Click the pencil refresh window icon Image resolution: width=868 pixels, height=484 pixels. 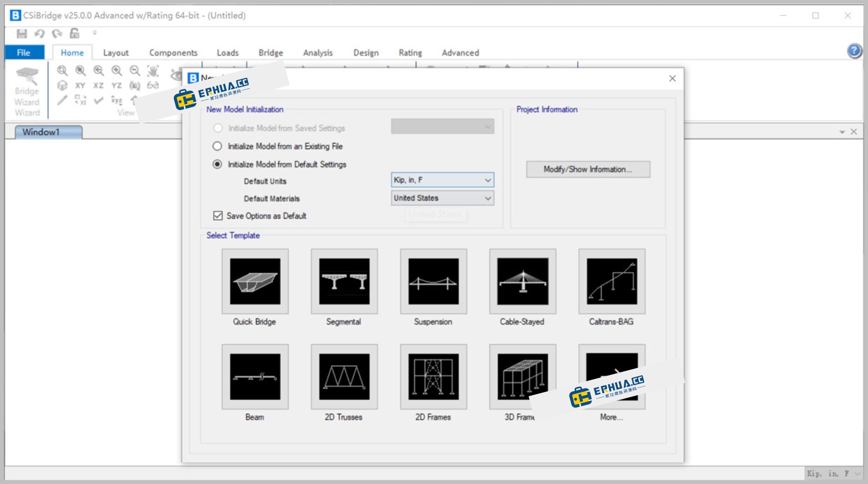point(62,100)
